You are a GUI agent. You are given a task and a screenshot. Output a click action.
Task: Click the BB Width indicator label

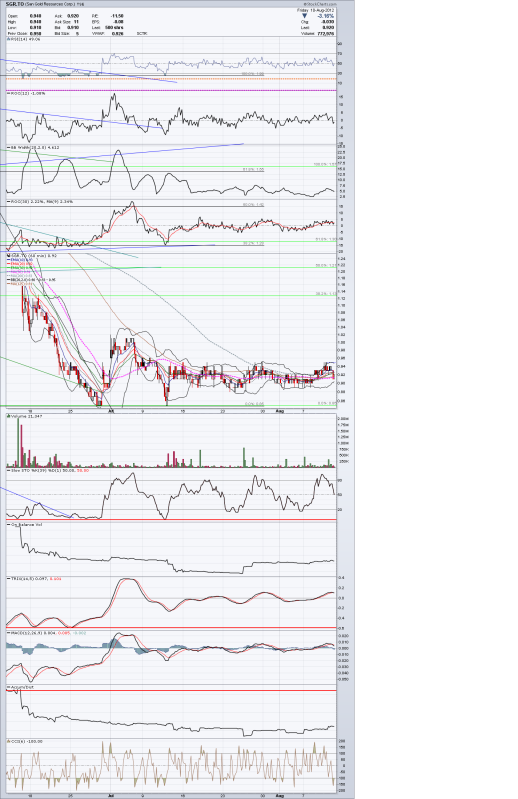(32, 147)
